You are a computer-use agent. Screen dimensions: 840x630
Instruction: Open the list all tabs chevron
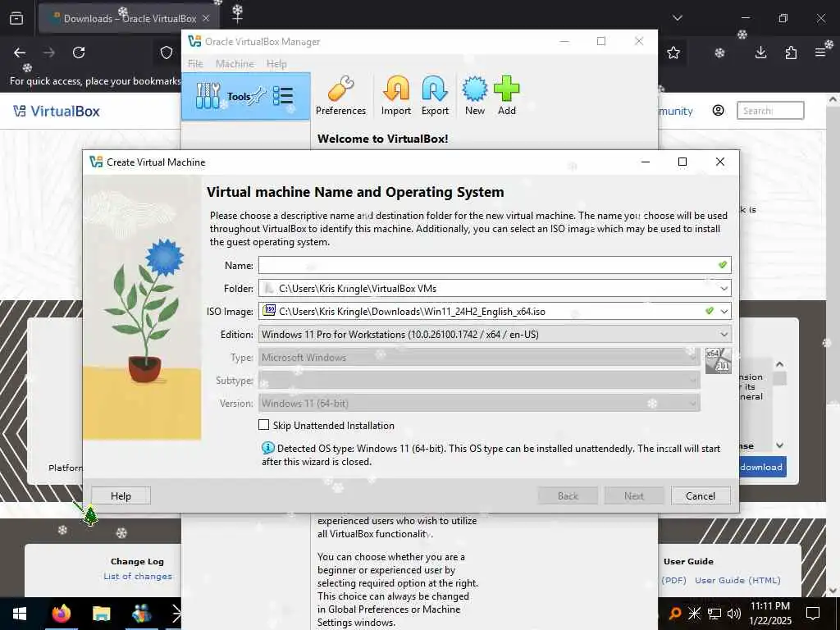coord(678,18)
